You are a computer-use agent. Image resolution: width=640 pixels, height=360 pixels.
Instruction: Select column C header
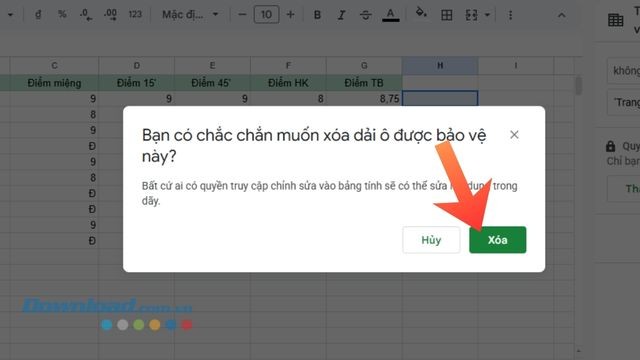coord(54,65)
